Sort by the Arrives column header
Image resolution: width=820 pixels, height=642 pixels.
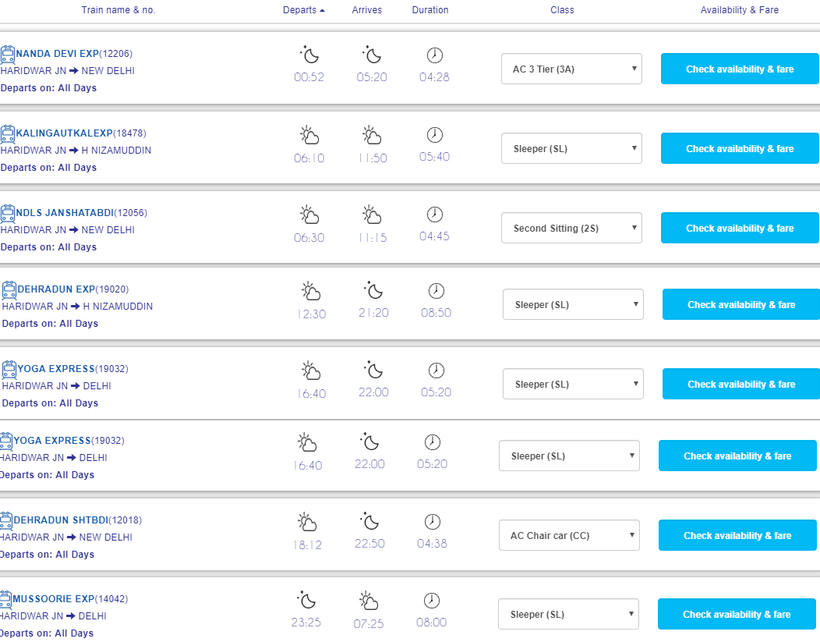click(x=367, y=10)
